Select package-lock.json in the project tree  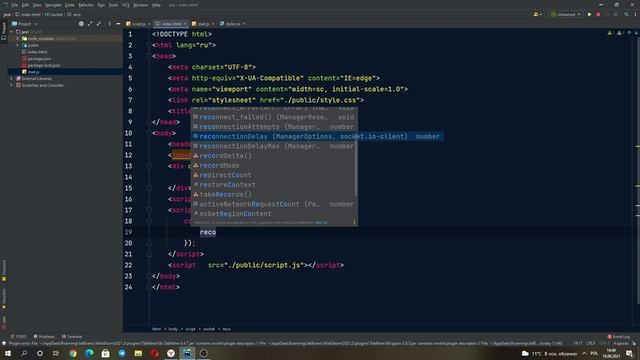point(44,65)
